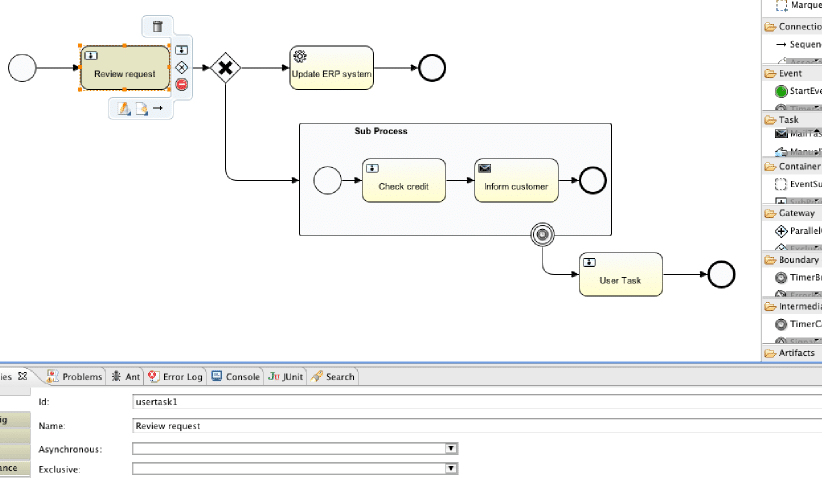Image resolution: width=822 pixels, height=478 pixels.
Task: Select the start event before Review request
Action: click(22, 68)
